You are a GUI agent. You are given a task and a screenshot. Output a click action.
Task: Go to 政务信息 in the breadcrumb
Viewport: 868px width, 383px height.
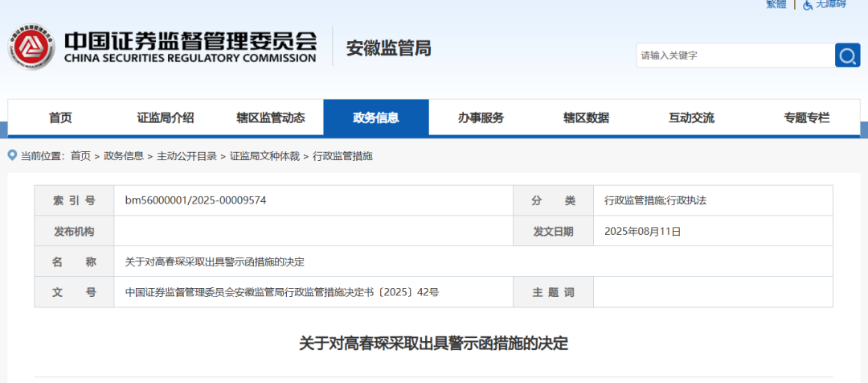[124, 156]
